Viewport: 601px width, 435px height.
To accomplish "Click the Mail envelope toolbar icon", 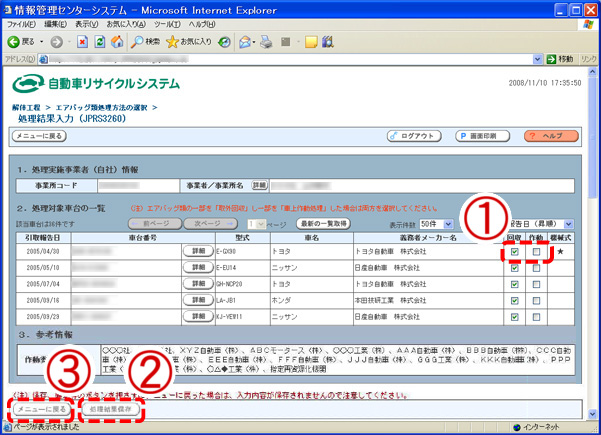I will (245, 42).
